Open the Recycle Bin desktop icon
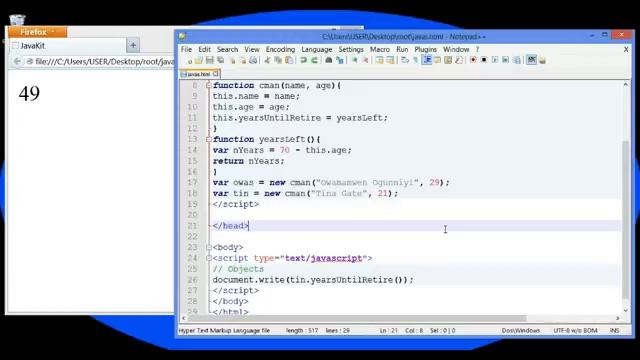 (x=17, y=19)
